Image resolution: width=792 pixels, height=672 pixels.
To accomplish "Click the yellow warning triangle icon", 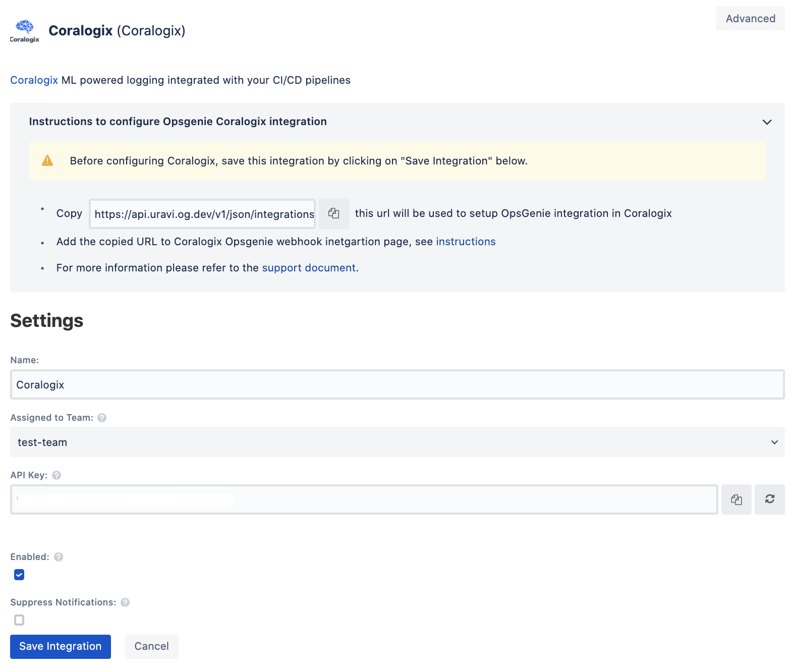I will click(x=47, y=160).
